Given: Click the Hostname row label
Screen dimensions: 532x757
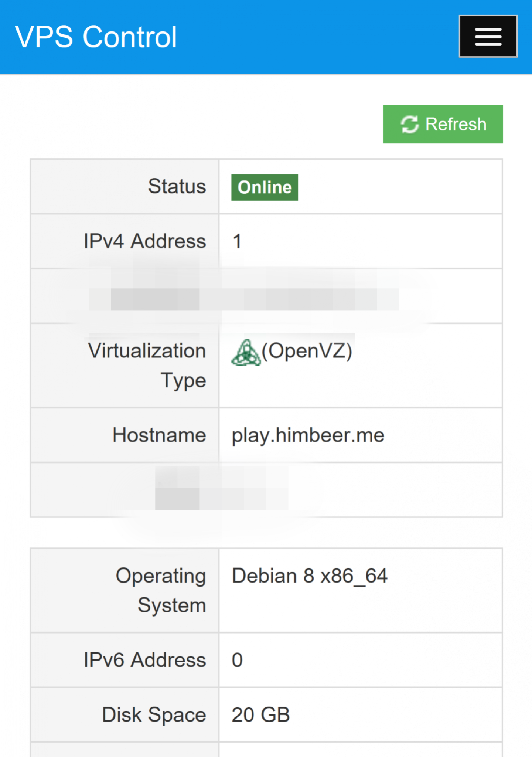Looking at the screenshot, I should (159, 435).
